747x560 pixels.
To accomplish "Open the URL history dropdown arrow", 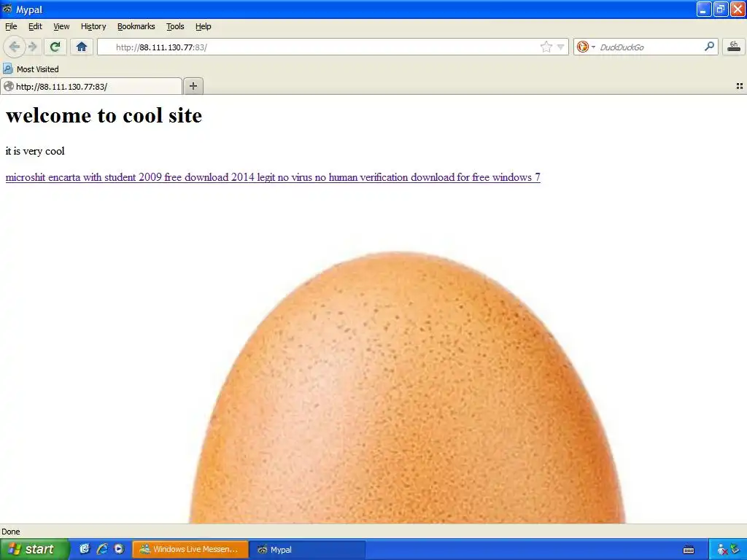I will tap(561, 47).
